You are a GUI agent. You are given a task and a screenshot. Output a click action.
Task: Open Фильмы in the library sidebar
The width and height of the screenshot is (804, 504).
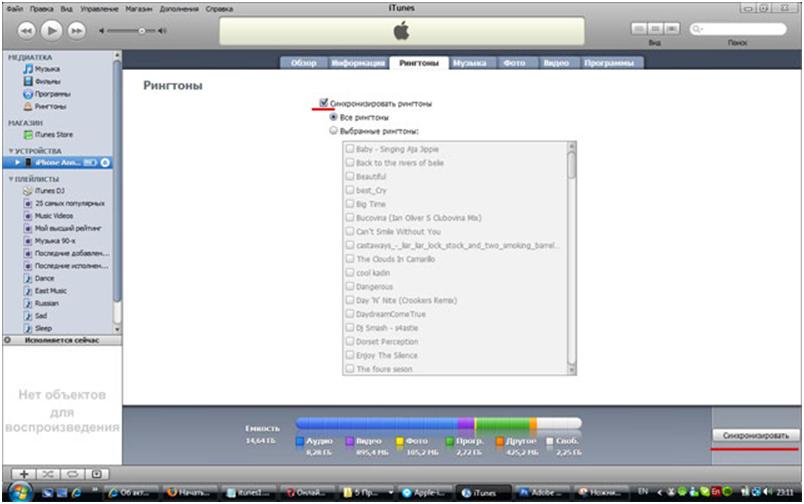(47, 81)
